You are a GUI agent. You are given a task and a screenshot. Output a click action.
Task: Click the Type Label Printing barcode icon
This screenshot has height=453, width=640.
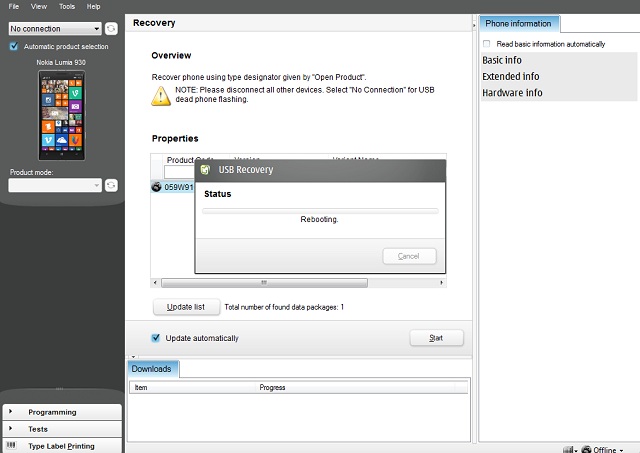(11, 445)
